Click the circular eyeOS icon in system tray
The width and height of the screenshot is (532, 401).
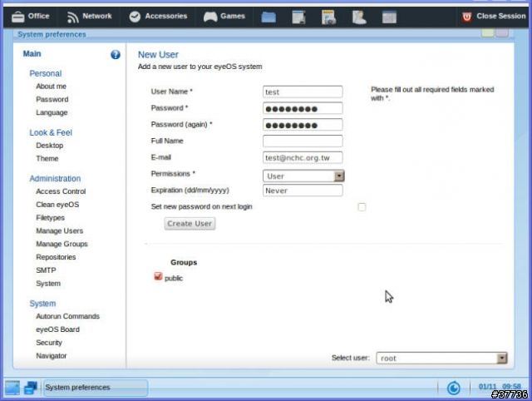tap(454, 388)
